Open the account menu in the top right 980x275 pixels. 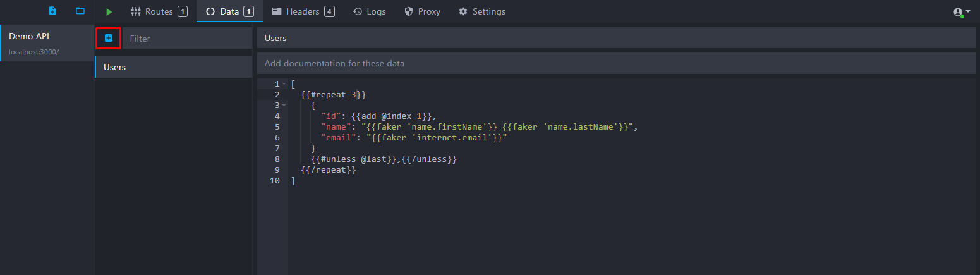pos(961,12)
